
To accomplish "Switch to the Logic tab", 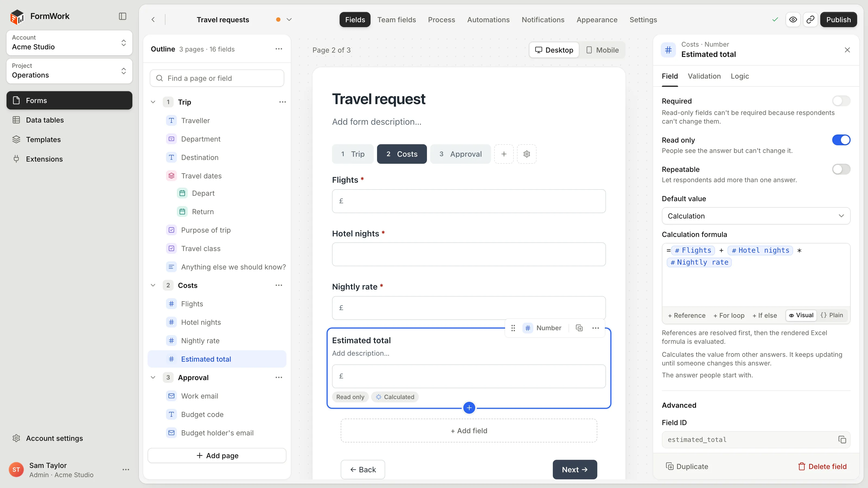I will 740,76.
